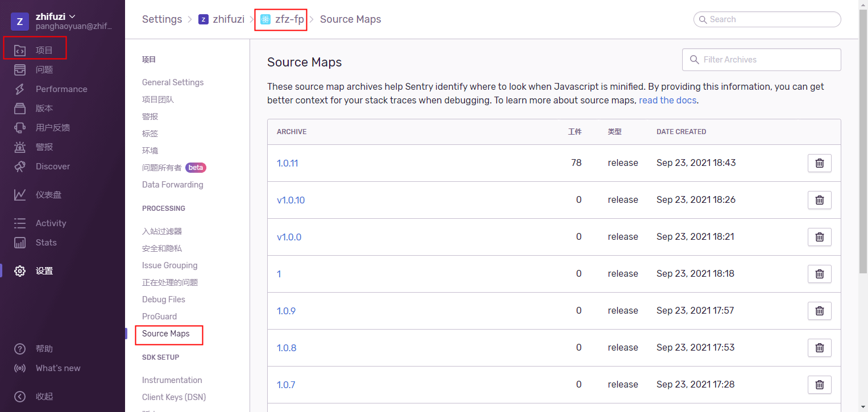Delete the 1.0.11 archive via trash icon
868x412 pixels.
click(819, 163)
